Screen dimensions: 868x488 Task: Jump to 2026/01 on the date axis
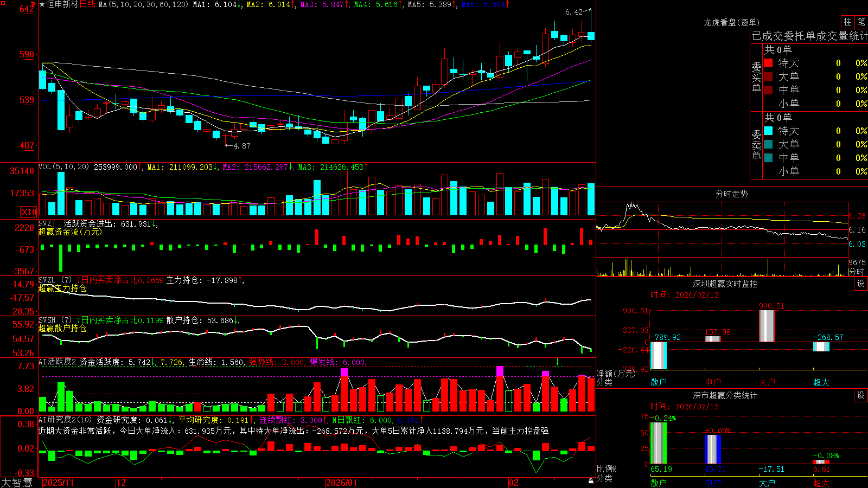coord(342,483)
